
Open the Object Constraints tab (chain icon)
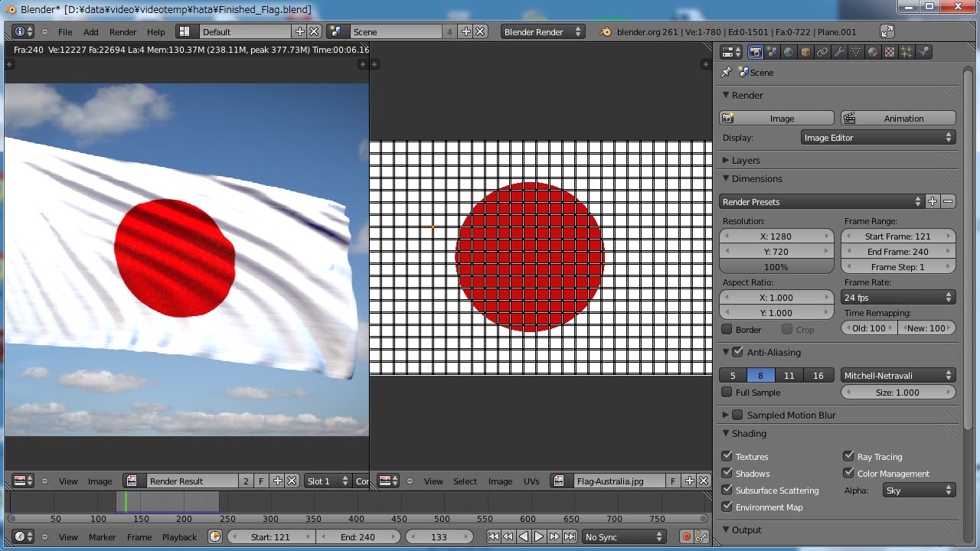pyautogui.click(x=822, y=52)
